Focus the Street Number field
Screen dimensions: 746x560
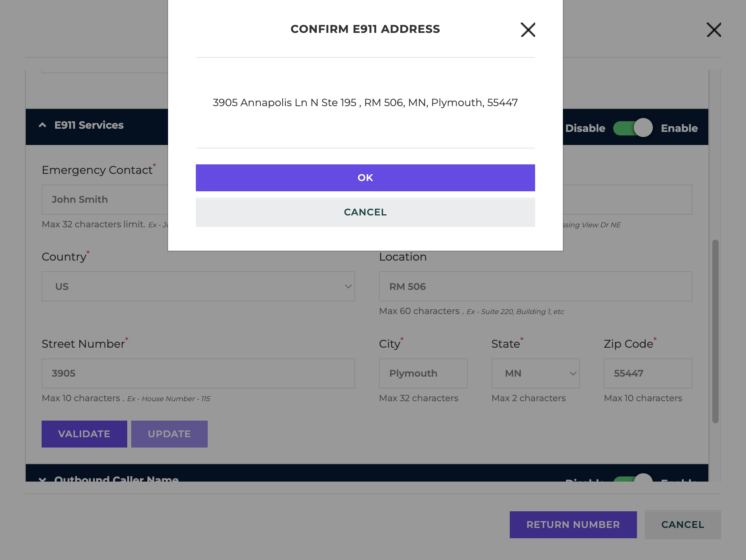198,373
